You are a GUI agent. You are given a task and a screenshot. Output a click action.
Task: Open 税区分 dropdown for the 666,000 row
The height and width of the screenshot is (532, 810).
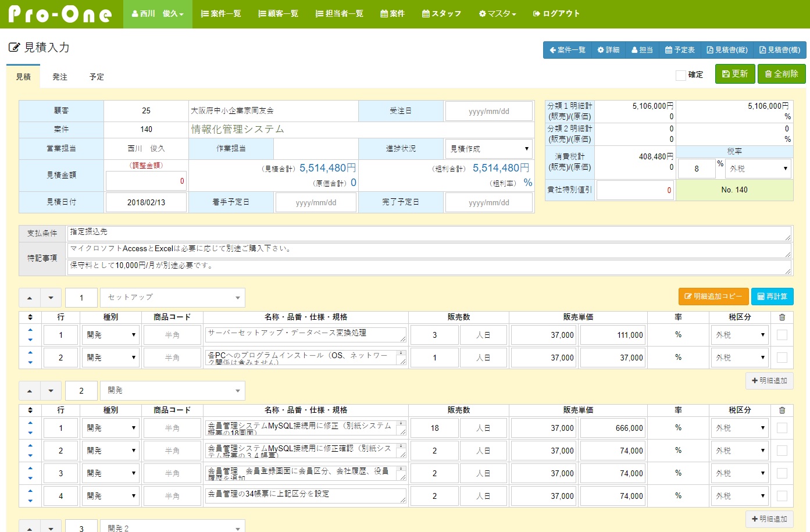(740, 428)
